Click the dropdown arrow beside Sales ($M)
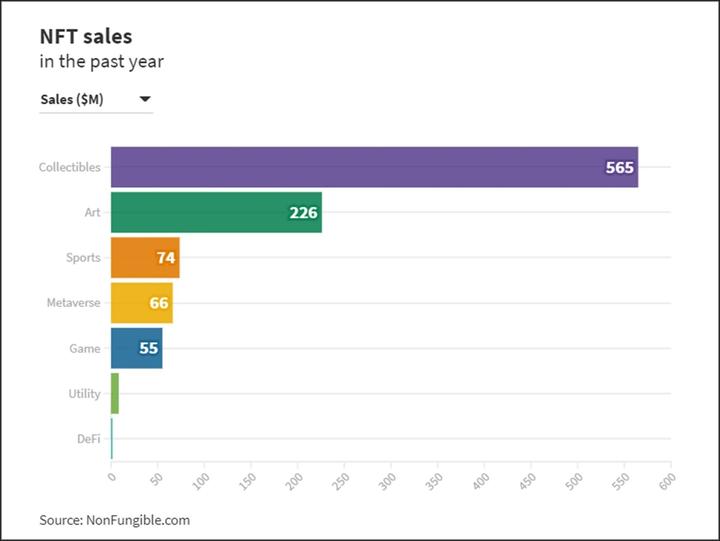 pos(145,99)
